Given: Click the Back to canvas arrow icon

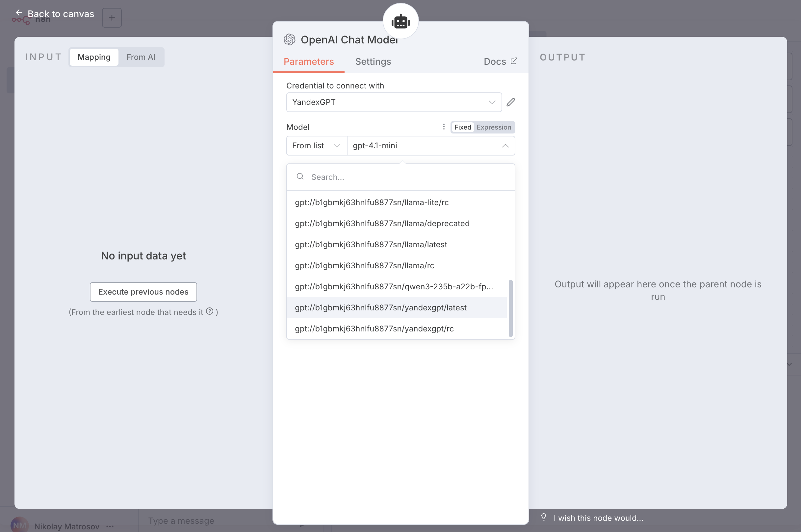Looking at the screenshot, I should [x=19, y=12].
